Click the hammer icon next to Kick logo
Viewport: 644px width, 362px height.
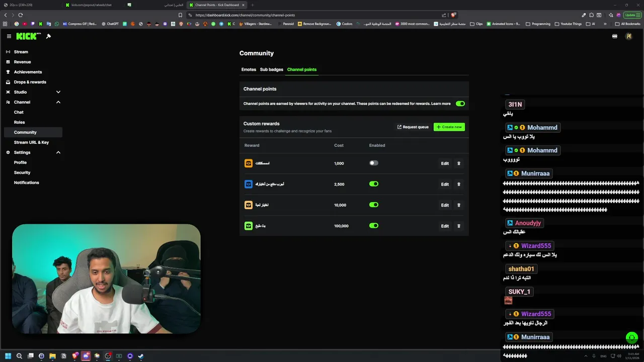[x=48, y=36]
